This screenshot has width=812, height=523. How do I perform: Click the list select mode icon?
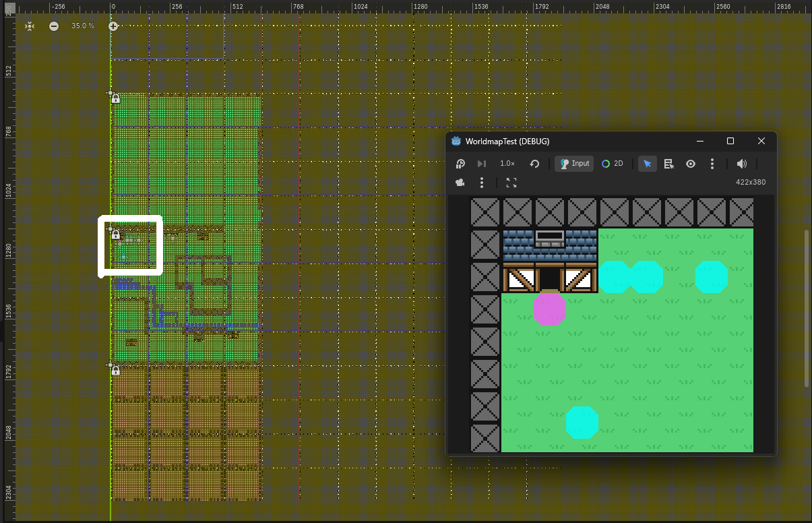tap(669, 164)
